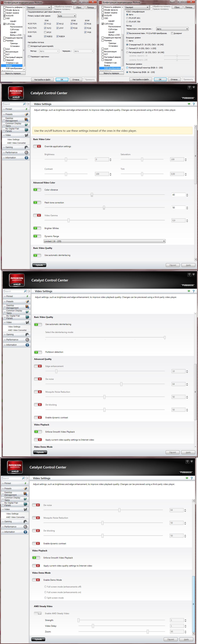Viewport: 198px width, 644px height.
Task: Click the Сброс button in the right ffdshow dialog
Action: tap(177, 7)
